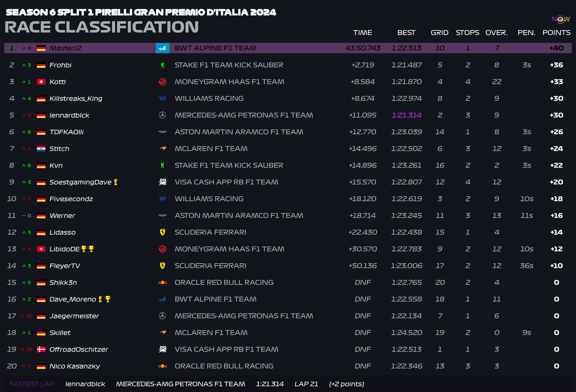Click the NOW league logo top right
The width and height of the screenshot is (576, 392).
point(561,19)
